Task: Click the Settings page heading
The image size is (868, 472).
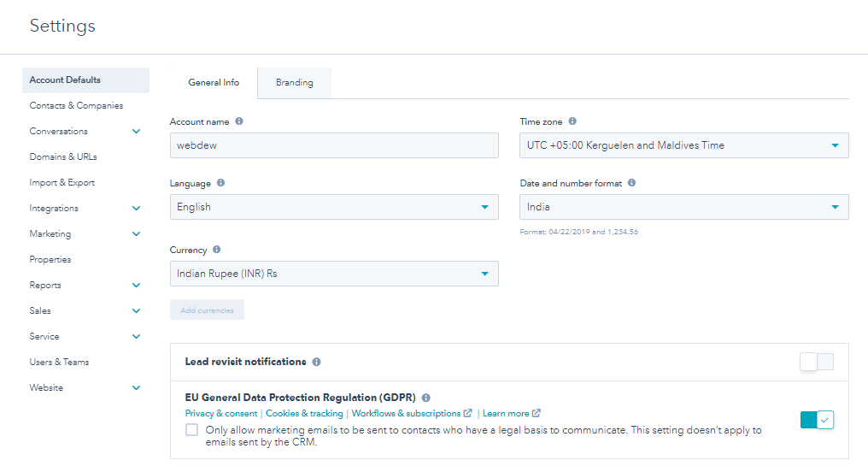Action: 62,26
